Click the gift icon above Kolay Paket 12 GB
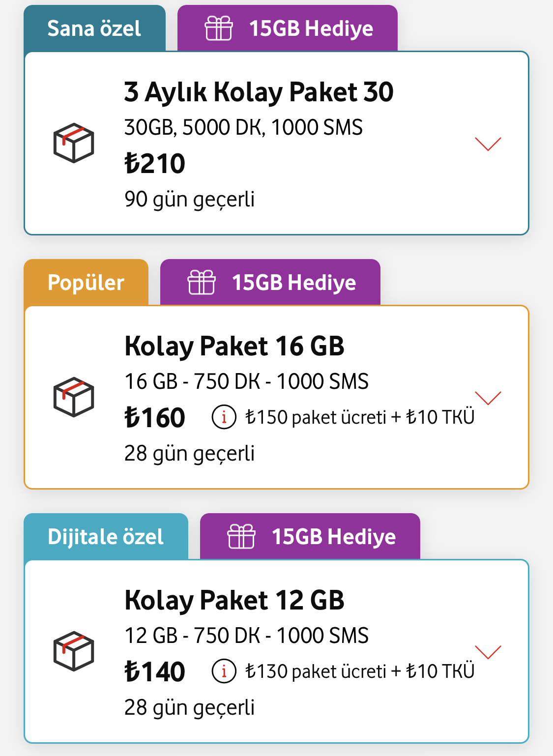The width and height of the screenshot is (553, 756). [x=241, y=536]
